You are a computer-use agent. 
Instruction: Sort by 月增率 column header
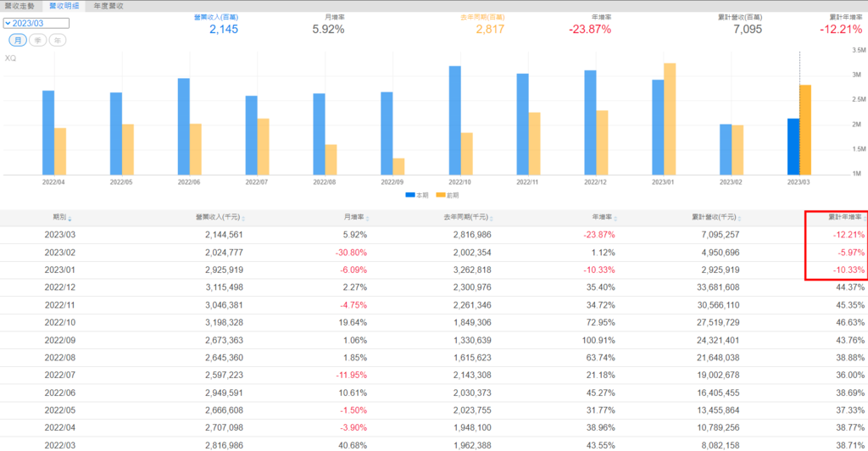356,218
